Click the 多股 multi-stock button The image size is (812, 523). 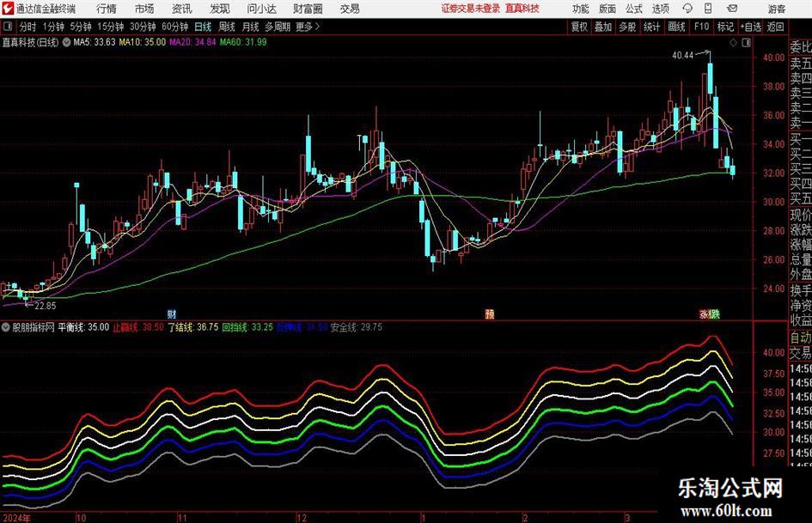pos(627,27)
